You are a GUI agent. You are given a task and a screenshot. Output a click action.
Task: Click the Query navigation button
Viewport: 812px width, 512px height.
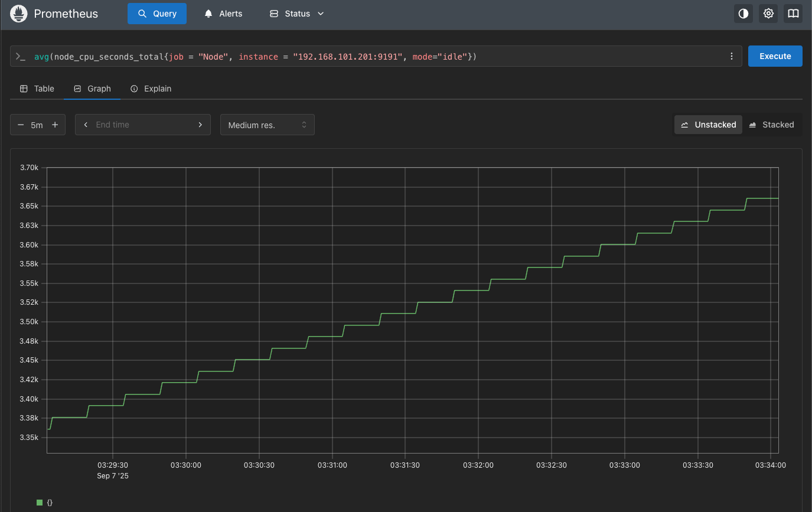(x=157, y=14)
